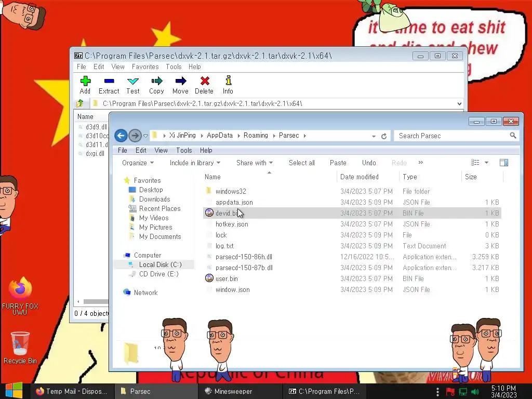The width and height of the screenshot is (532, 399).
Task: Open the FURRY FOX UWU desktop icon
Action: pyautogui.click(x=20, y=296)
